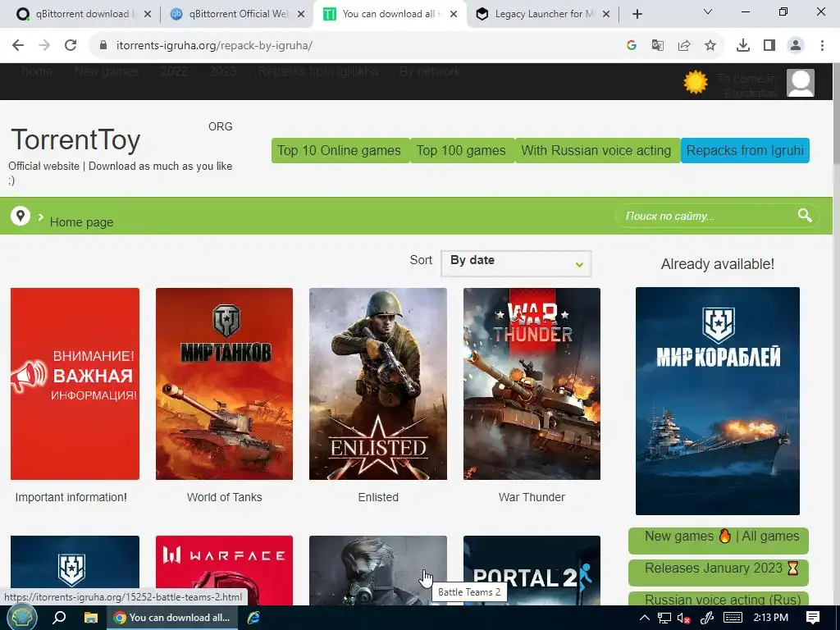Image resolution: width=840 pixels, height=630 pixels.
Task: Open the browser downloads icon
Action: click(x=743, y=46)
